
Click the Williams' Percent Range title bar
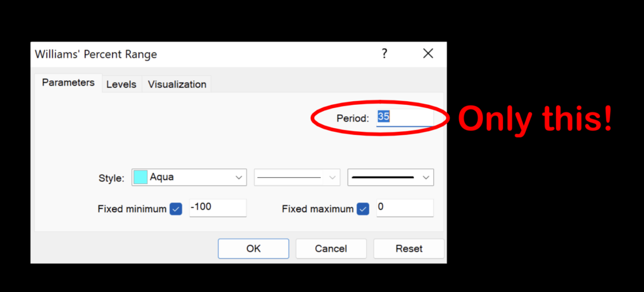pyautogui.click(x=189, y=54)
